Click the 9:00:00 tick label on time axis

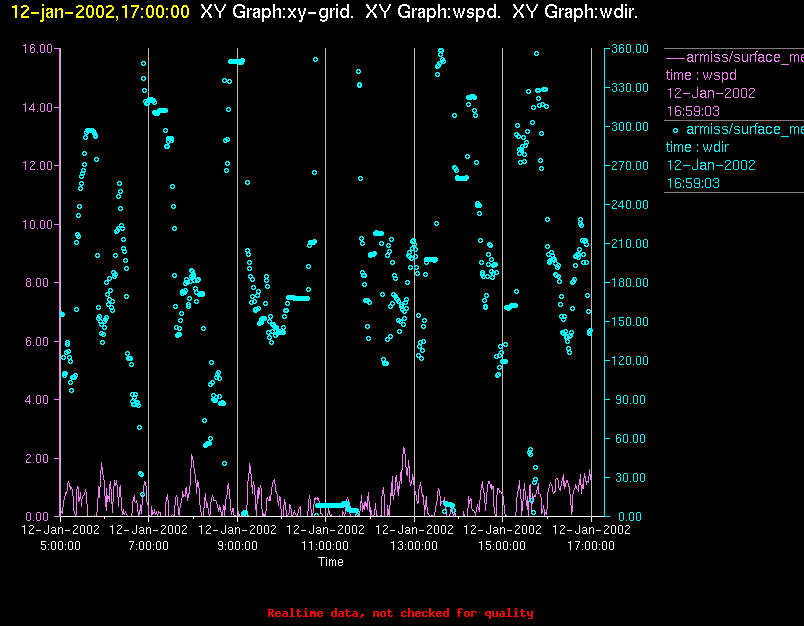(237, 546)
